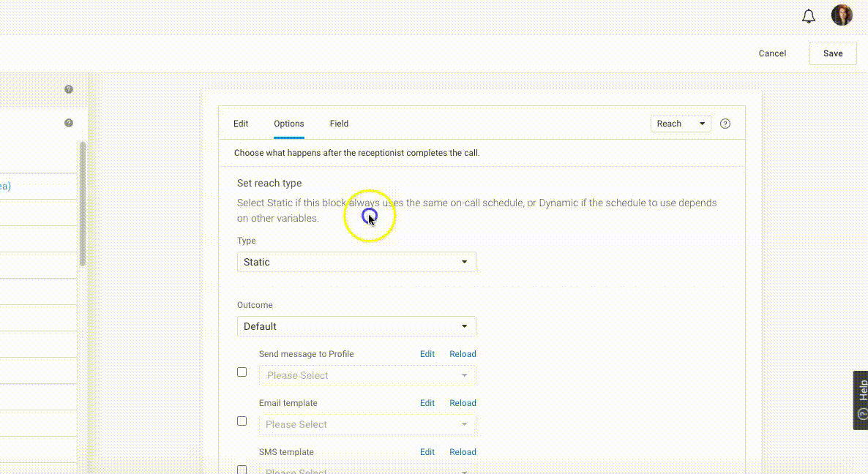Click the Save button
The height and width of the screenshot is (474, 868).
833,53
